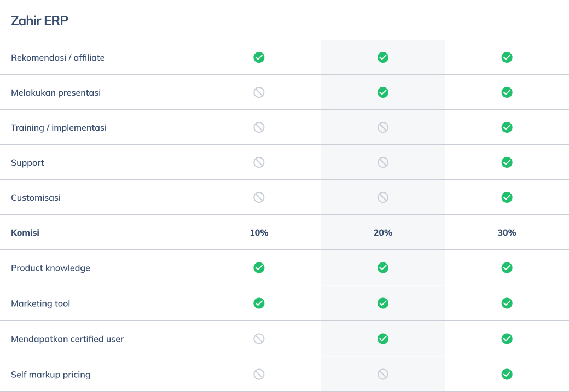569x392 pixels.
Task: Select the 'Melakukan presentasi' row label
Action: tap(56, 93)
